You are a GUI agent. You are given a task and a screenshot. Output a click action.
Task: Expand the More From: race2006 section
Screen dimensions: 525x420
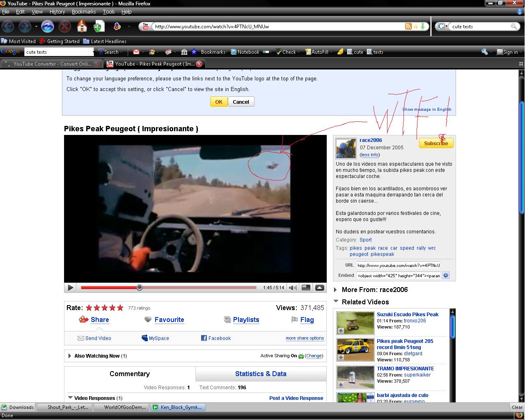pos(336,290)
